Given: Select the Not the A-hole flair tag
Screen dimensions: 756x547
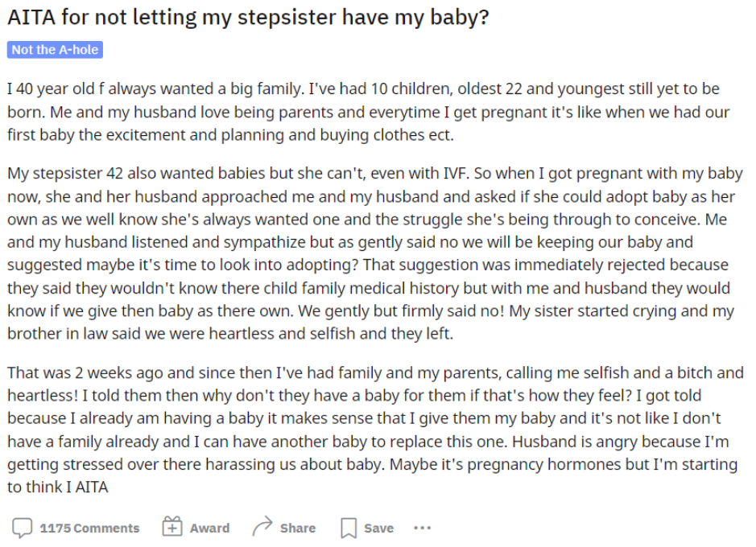Looking at the screenshot, I should click(x=55, y=50).
